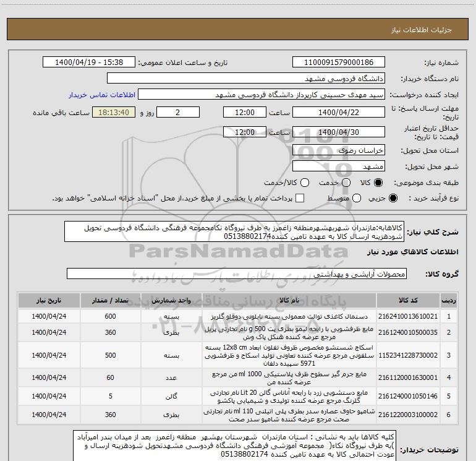Viewport: 476px width, 461px height.
Task: Select the متوسط purchase type radio
Action: pyautogui.click(x=357, y=198)
